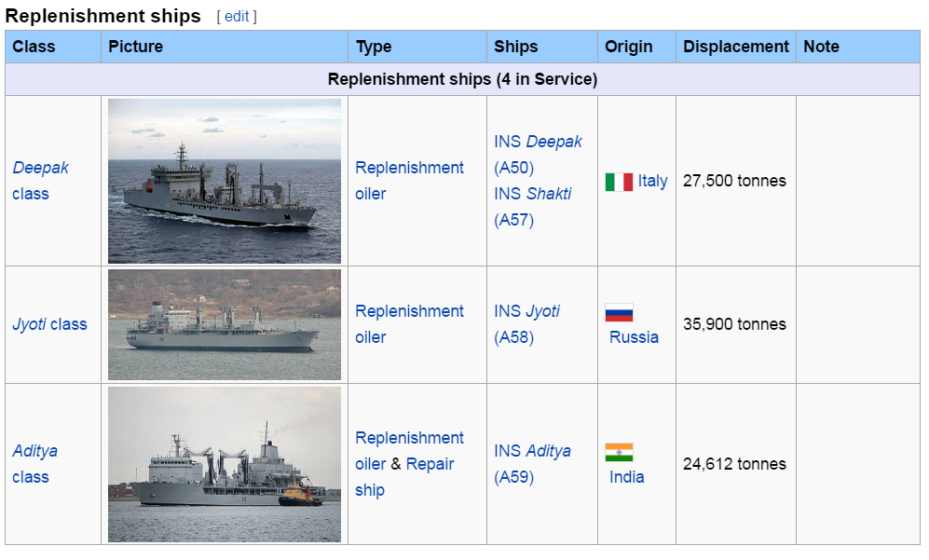This screenshot has width=929, height=560.
Task: Open the Jyoti class link
Action: point(49,325)
